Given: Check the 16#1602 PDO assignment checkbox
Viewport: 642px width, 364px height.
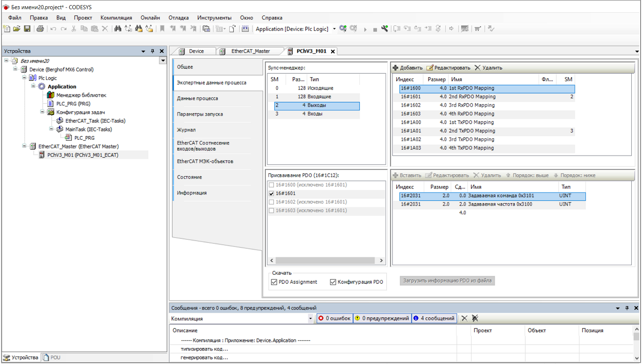Looking at the screenshot, I should coord(271,202).
